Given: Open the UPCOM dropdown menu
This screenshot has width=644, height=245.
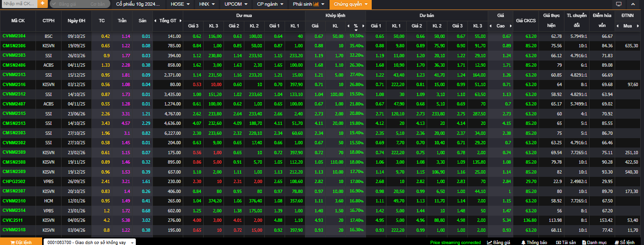Looking at the screenshot, I should click(235, 4).
